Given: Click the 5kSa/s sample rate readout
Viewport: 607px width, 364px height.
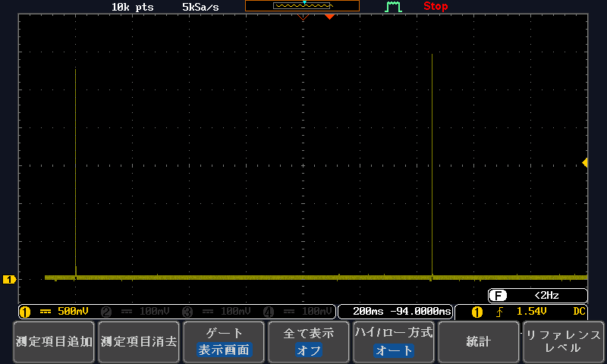Looking at the screenshot, I should coord(200,8).
